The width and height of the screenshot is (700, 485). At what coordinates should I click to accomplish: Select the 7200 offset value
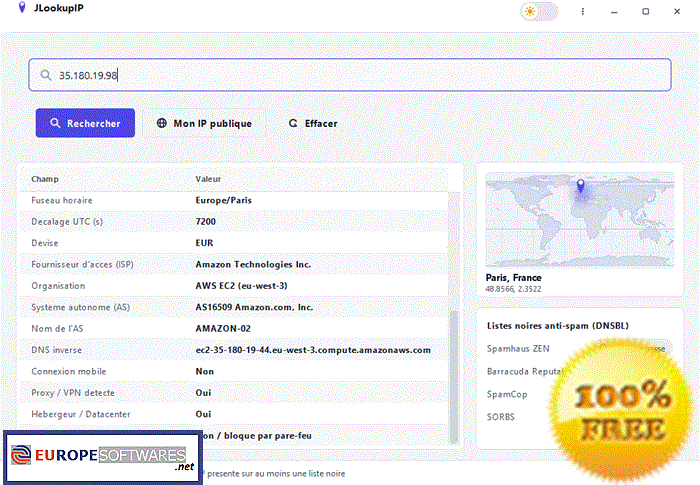(205, 222)
